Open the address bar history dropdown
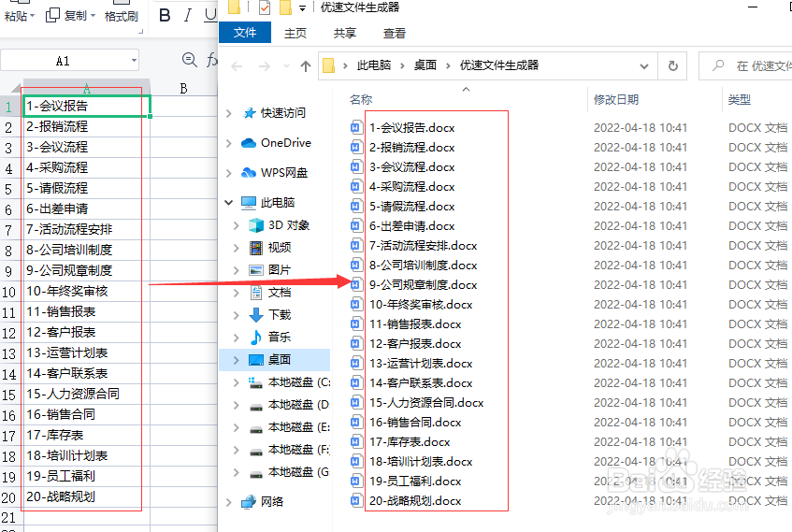This screenshot has width=792, height=532. pyautogui.click(x=644, y=66)
